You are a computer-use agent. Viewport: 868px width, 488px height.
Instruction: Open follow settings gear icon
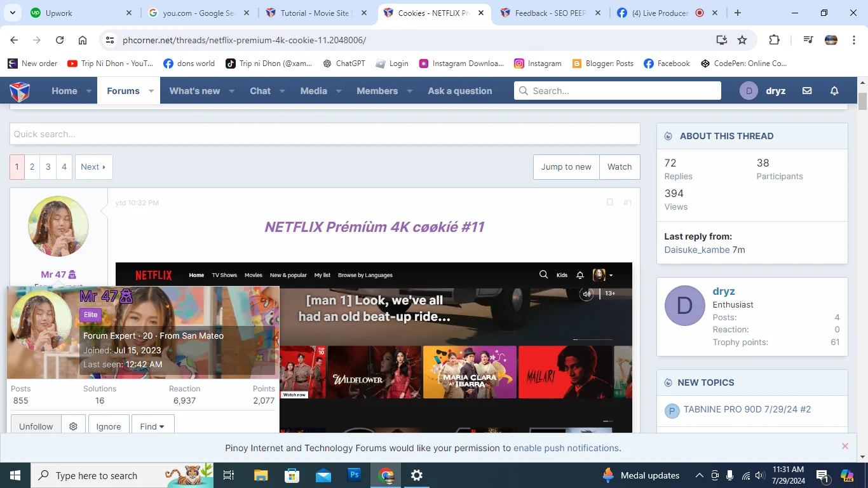point(73,426)
